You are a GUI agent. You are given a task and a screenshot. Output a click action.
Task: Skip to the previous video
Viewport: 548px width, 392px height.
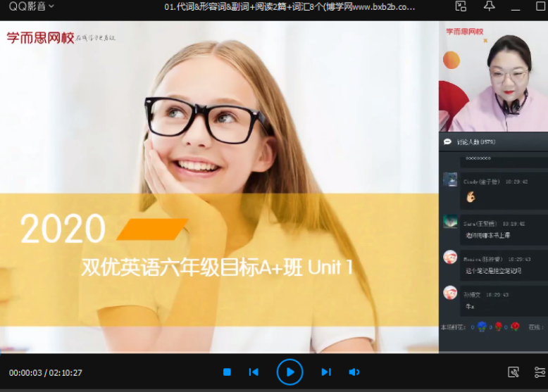tap(254, 372)
